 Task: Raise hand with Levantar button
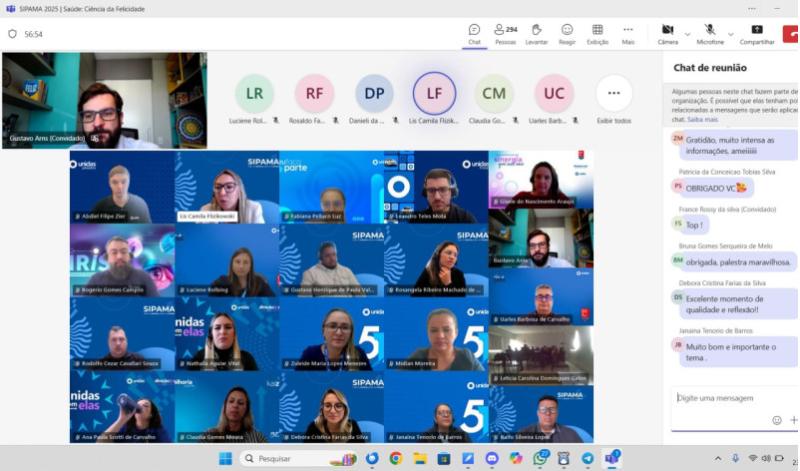[536, 35]
